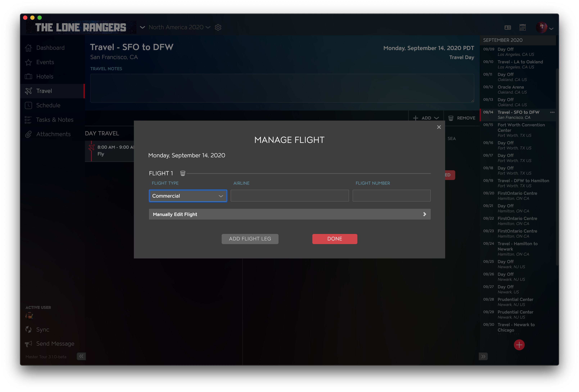Open Schedule via the clock icon

pos(28,105)
